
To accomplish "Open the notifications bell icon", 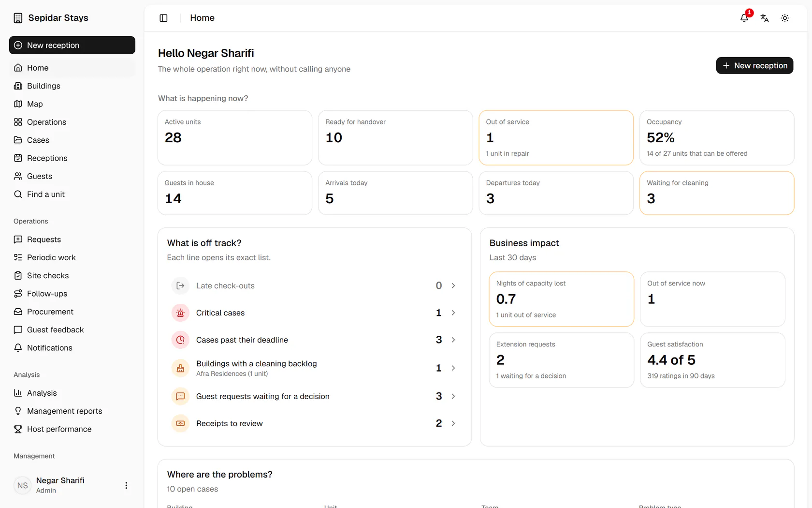I will coord(744,18).
